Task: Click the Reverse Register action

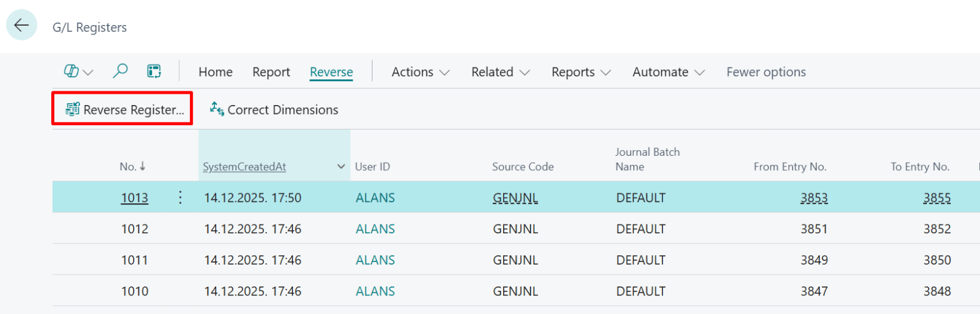Action: coord(125,109)
